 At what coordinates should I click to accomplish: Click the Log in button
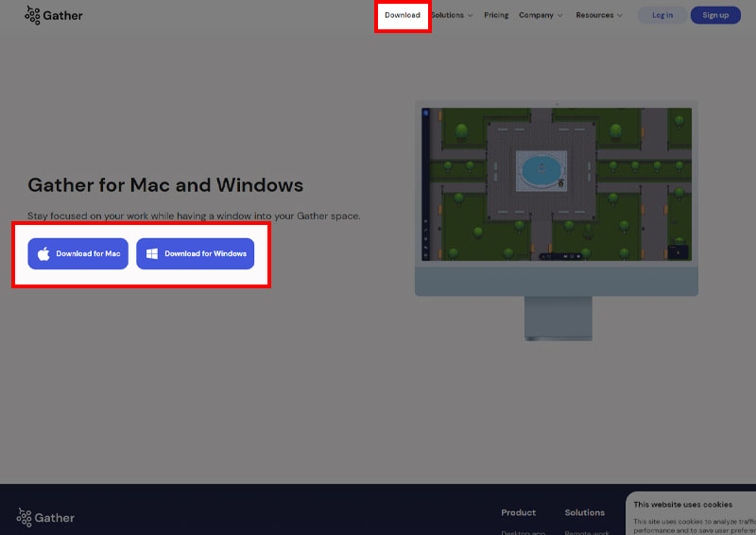point(662,15)
